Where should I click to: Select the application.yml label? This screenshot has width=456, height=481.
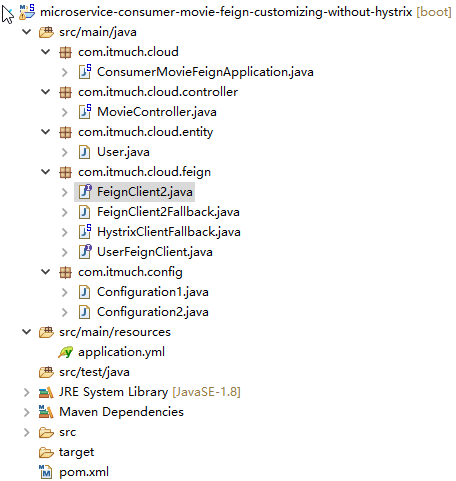pyautogui.click(x=121, y=352)
